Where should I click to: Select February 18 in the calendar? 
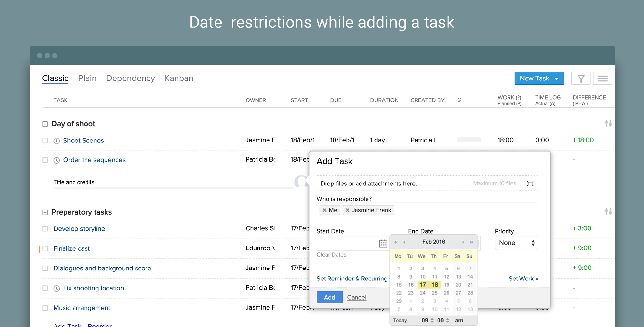[x=435, y=285]
